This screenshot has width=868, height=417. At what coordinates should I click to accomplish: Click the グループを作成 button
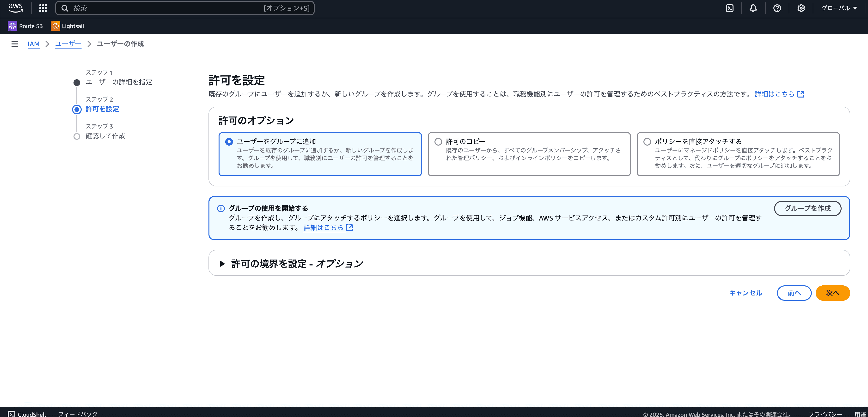click(808, 208)
